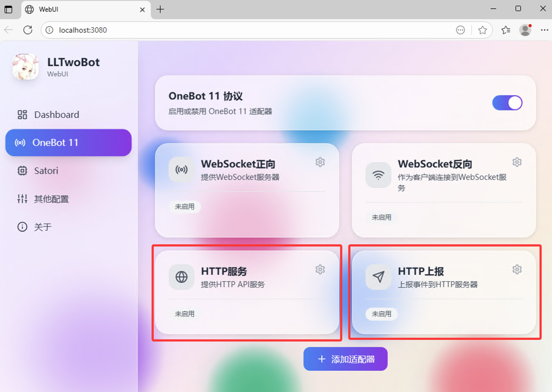Viewport: 552px width, 392px height.
Task: Click the paper plane icon on HTTP上报
Action: point(378,277)
